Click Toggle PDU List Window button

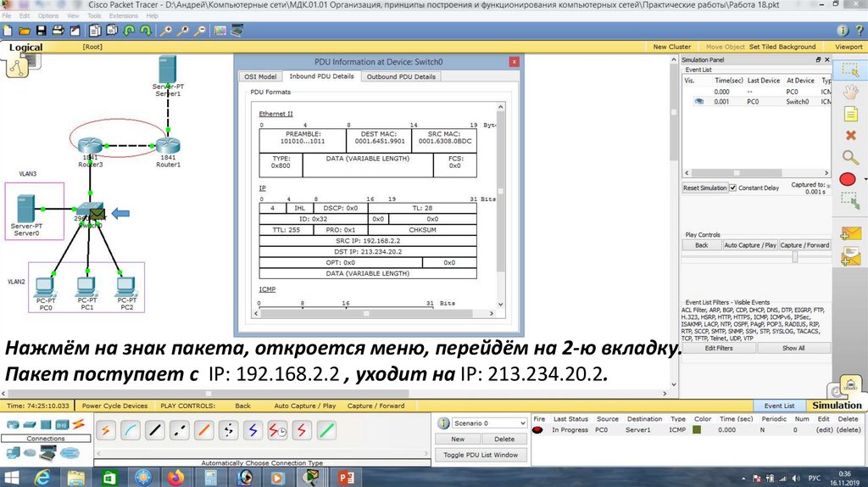[481, 455]
